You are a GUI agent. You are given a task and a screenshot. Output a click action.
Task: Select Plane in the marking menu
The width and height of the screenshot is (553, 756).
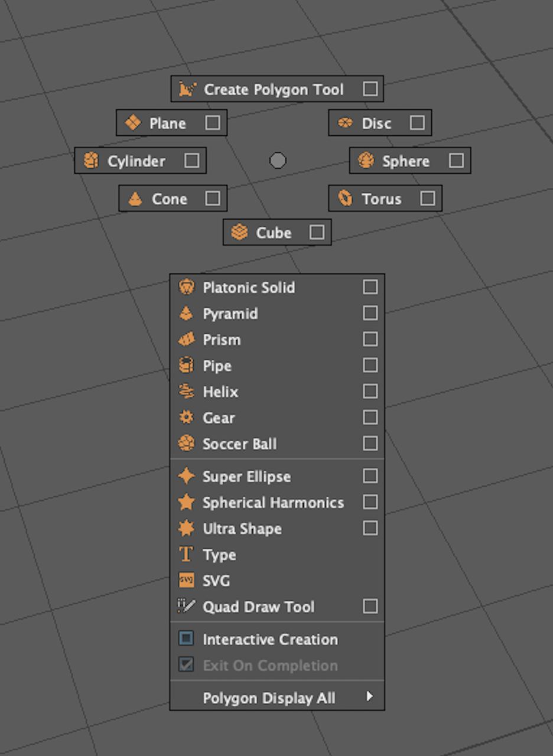tap(171, 122)
